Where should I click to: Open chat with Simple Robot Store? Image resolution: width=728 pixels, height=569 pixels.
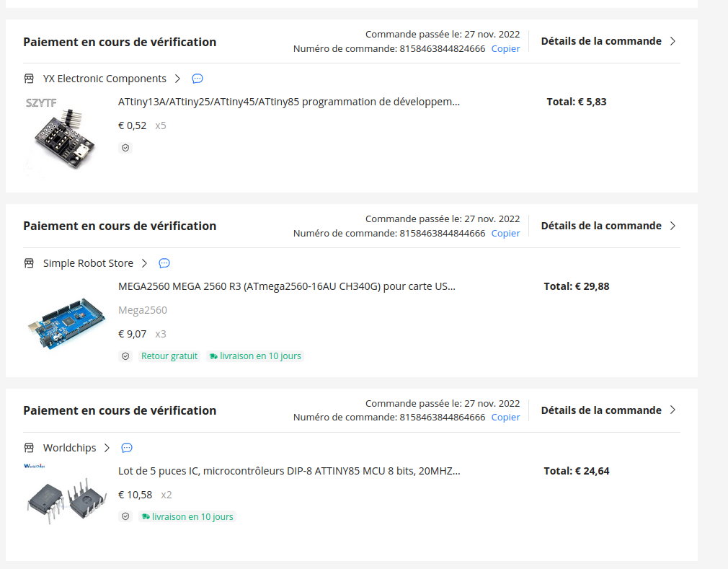[164, 263]
